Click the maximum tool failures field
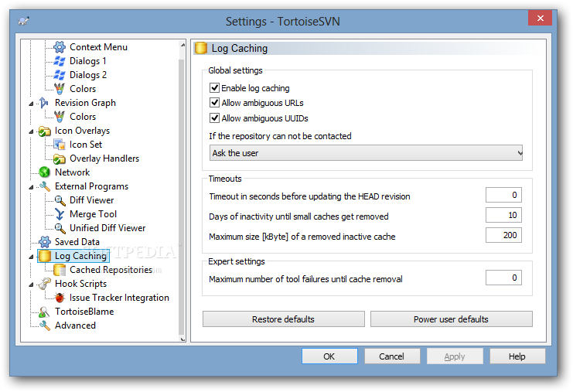The height and width of the screenshot is (392, 573). [x=503, y=278]
